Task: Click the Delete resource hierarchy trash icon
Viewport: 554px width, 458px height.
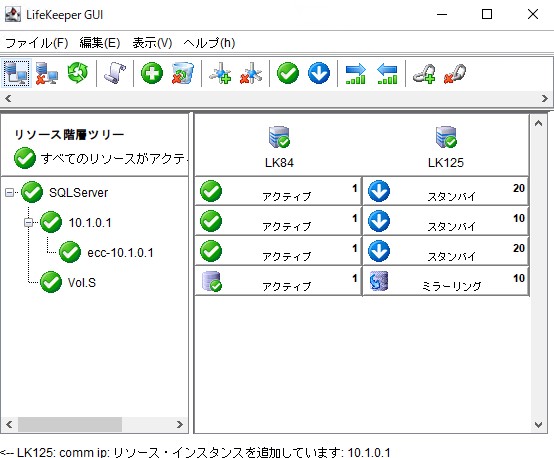Action: [183, 73]
